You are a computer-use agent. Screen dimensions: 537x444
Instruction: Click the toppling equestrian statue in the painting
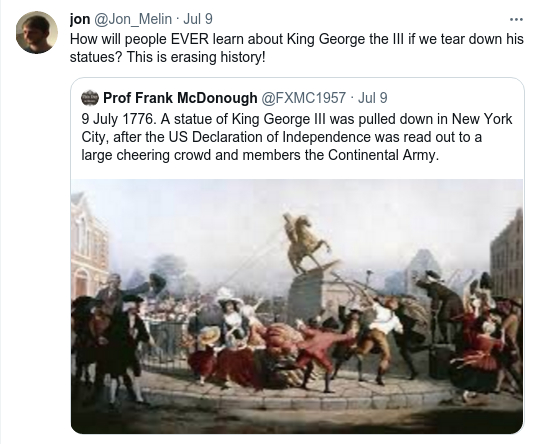[x=306, y=242]
